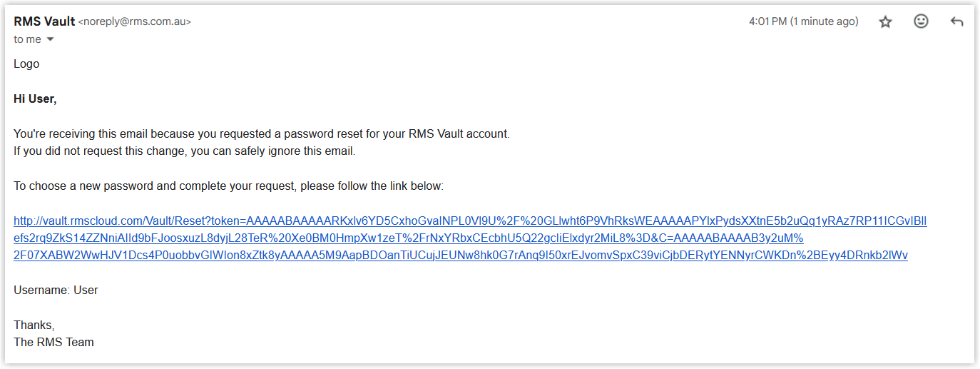Click the "Hi User," greeting
The image size is (980, 369).
[35, 99]
